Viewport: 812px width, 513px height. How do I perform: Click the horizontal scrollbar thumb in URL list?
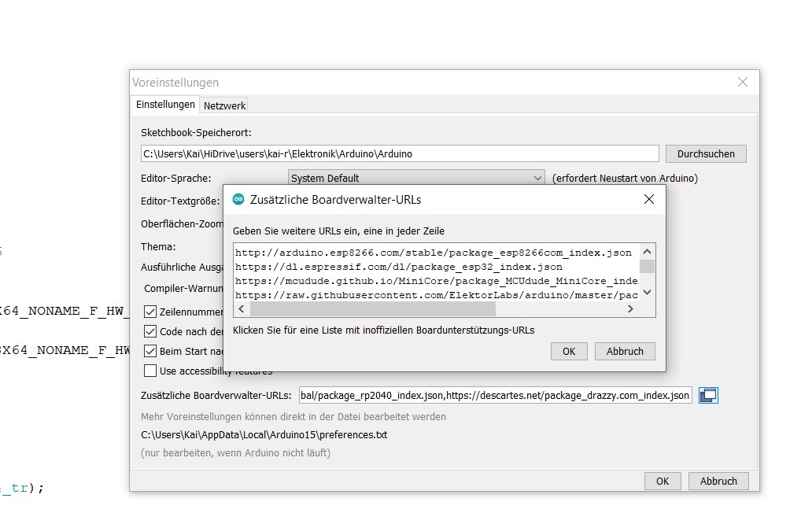pos(373,309)
